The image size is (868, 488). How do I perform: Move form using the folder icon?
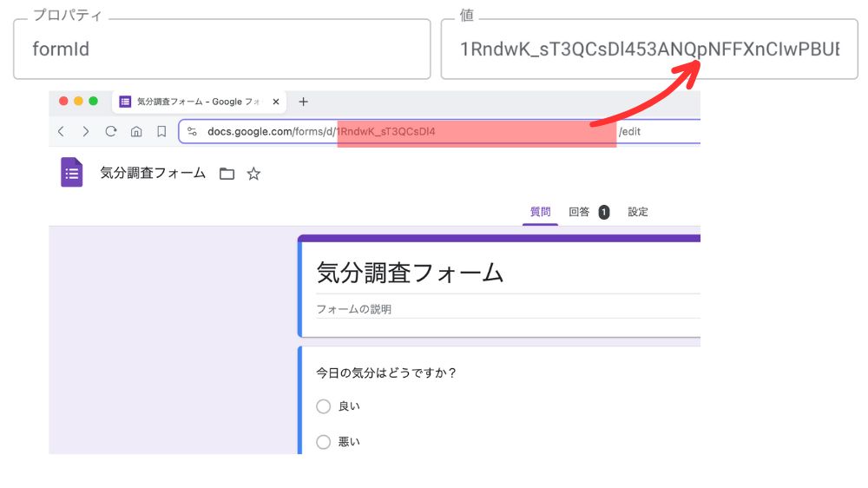pos(227,174)
